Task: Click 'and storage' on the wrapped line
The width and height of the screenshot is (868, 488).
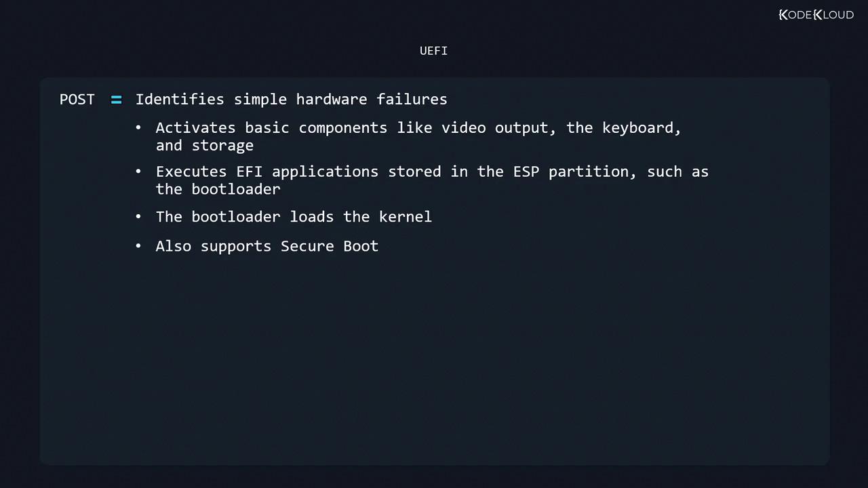Action: tap(204, 146)
